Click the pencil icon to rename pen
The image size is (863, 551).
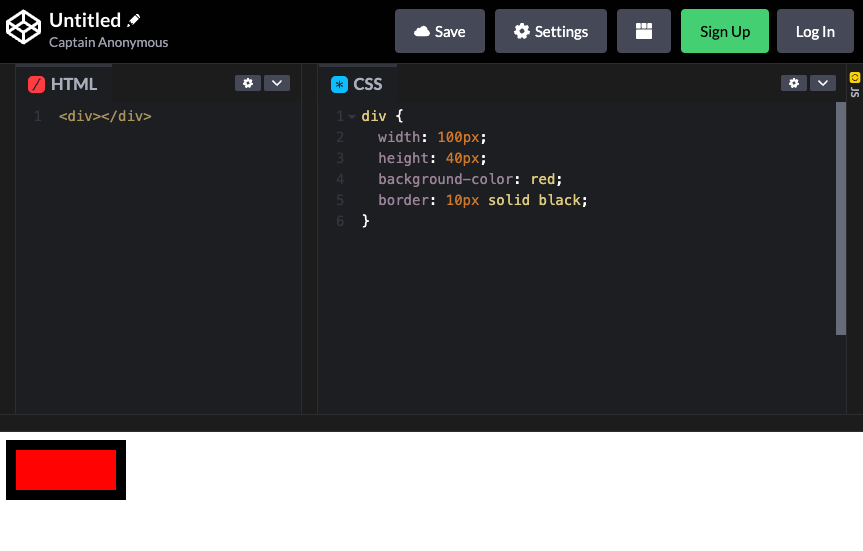[x=134, y=20]
